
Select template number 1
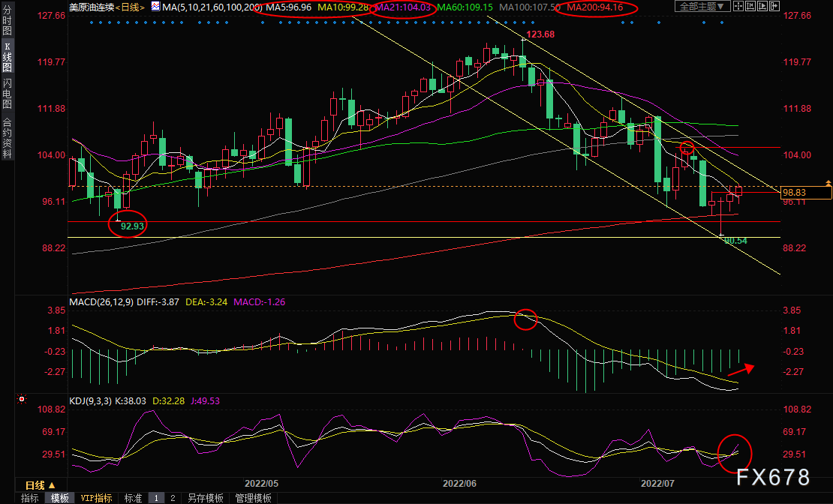pos(156,498)
